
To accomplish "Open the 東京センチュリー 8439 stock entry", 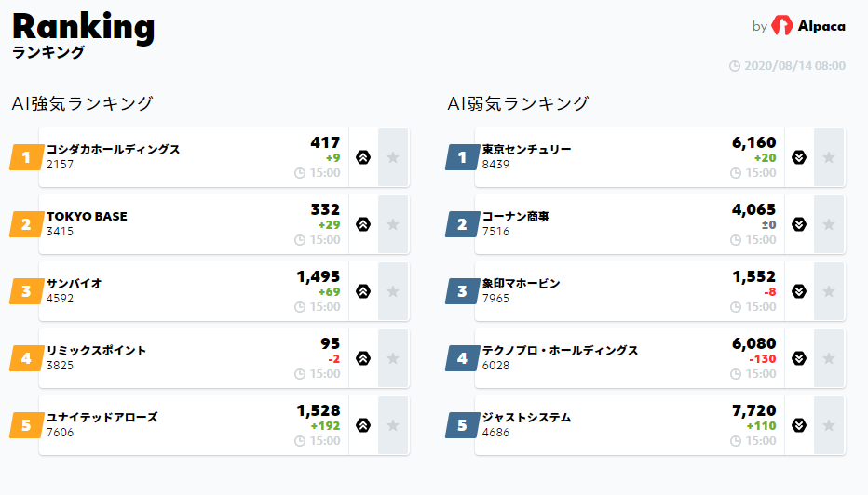I will pos(630,157).
